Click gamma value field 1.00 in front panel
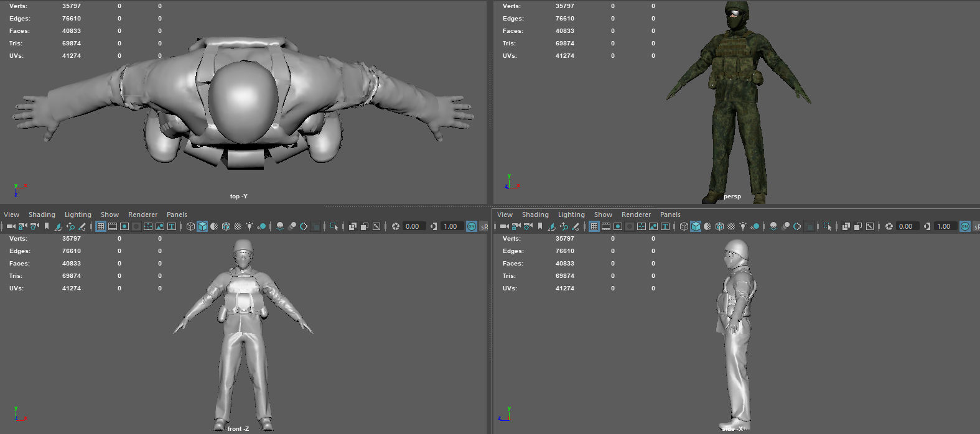This screenshot has height=434, width=980. click(451, 226)
